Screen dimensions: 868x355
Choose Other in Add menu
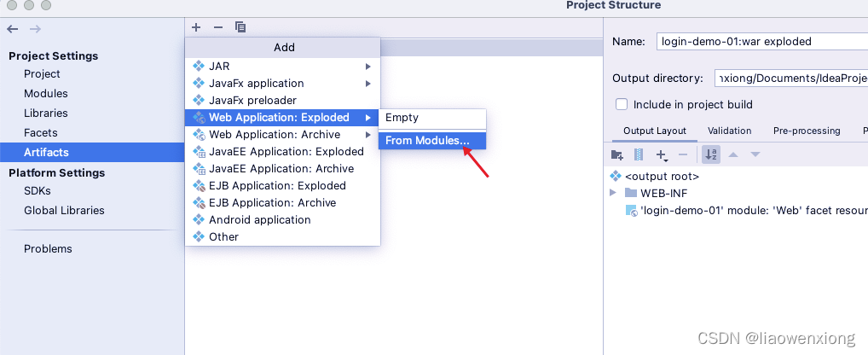[x=282, y=237]
